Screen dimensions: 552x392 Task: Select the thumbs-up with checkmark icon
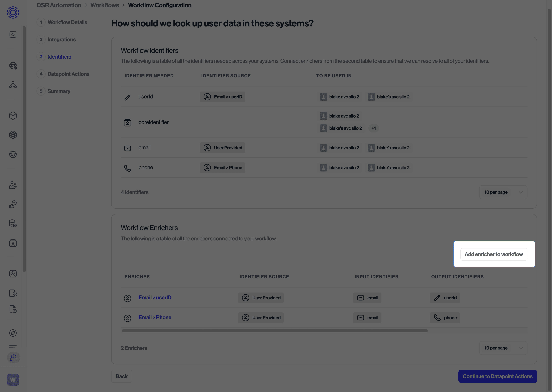pos(13,204)
